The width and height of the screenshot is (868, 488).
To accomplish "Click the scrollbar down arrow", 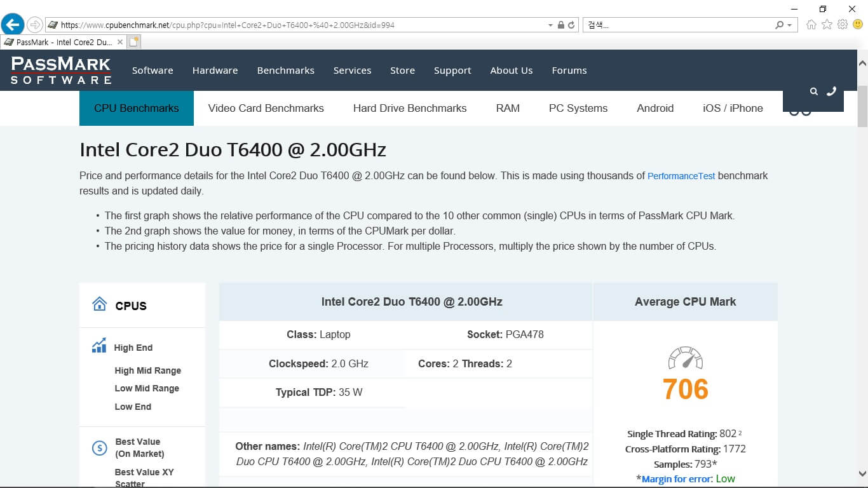I will pyautogui.click(x=862, y=473).
